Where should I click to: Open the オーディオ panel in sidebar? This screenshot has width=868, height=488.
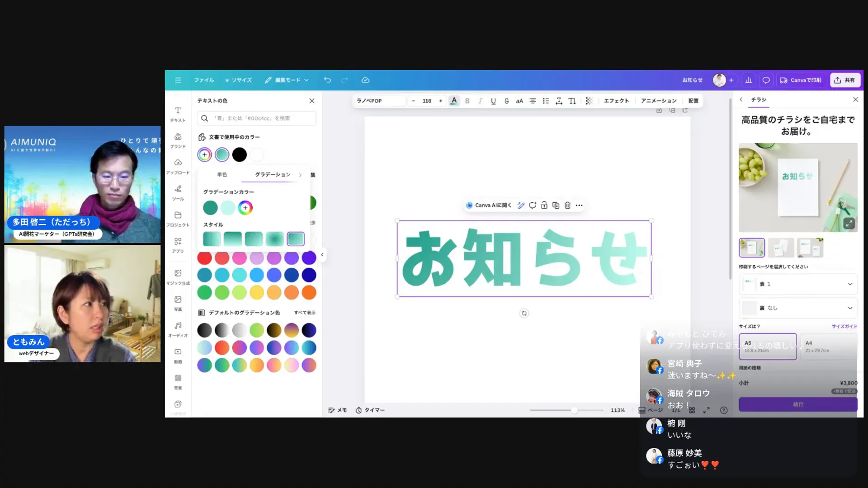pyautogui.click(x=178, y=329)
